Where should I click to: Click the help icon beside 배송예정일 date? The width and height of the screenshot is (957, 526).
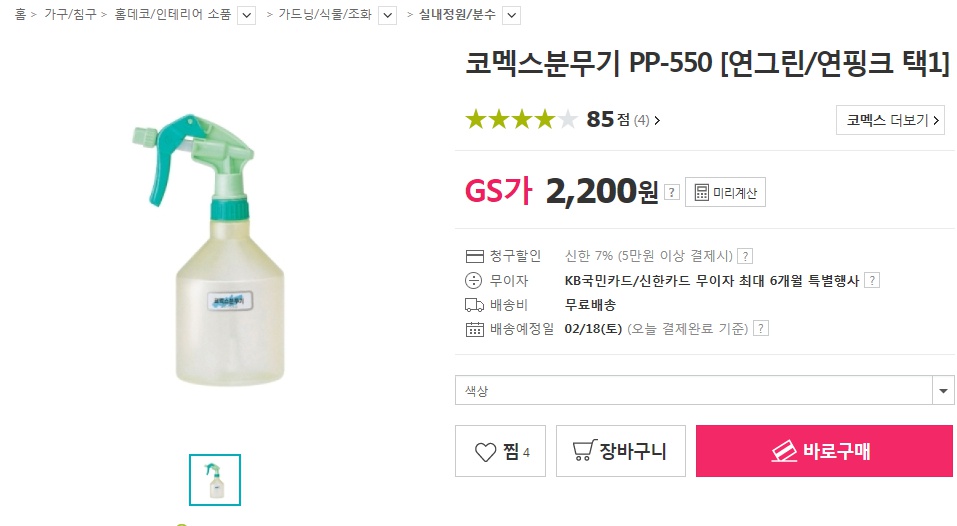tap(761, 328)
